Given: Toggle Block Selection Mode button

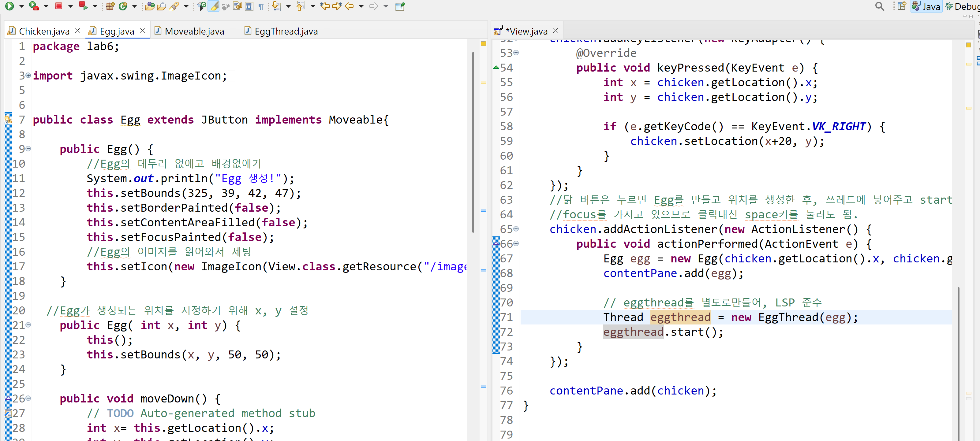Looking at the screenshot, I should click(249, 6).
